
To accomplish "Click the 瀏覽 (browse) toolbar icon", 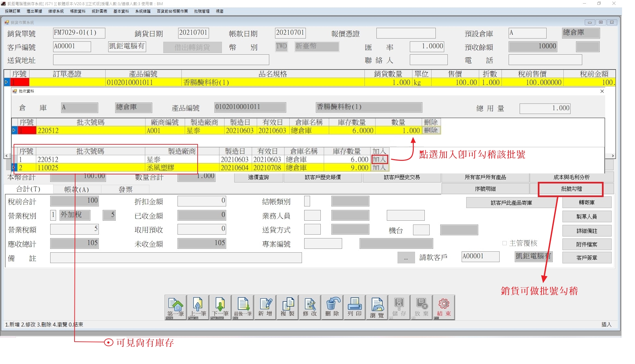I will point(377,307).
